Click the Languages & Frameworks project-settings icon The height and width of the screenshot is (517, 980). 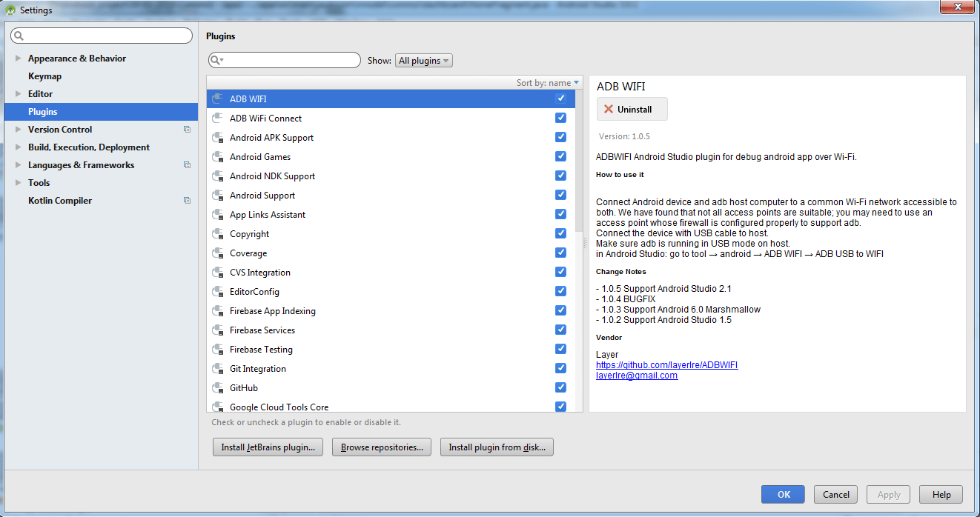pos(187,165)
